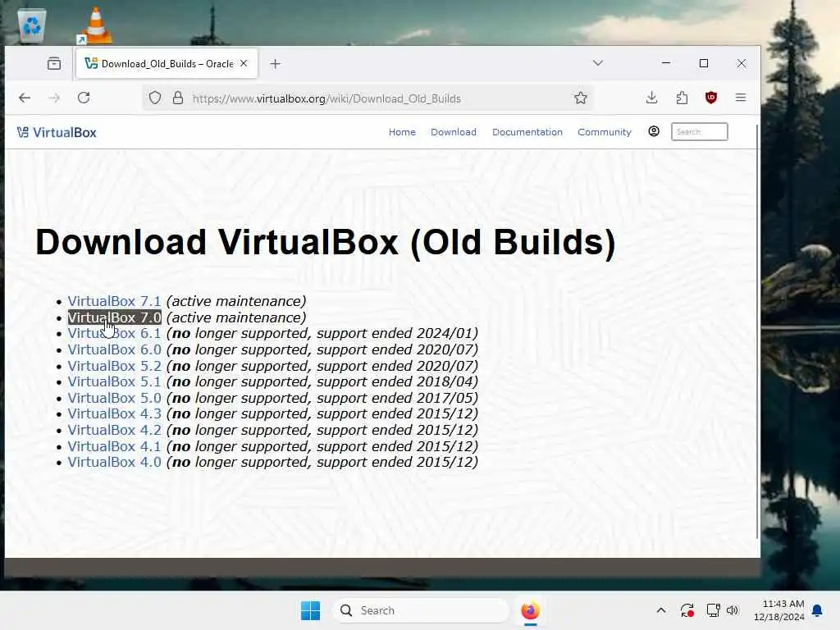The height and width of the screenshot is (630, 840).
Task: Click 'support ended 2017/05' note text
Action: [395, 398]
